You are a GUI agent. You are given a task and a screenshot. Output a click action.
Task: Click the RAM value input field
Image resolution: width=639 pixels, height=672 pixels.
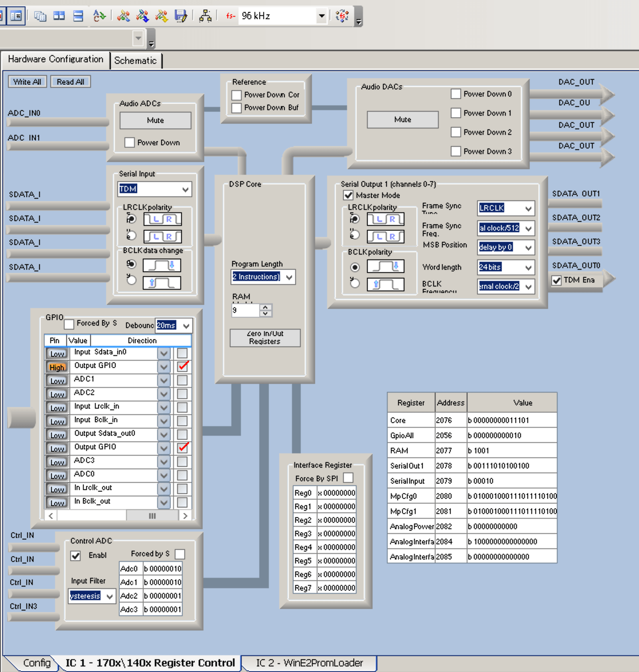coord(245,310)
